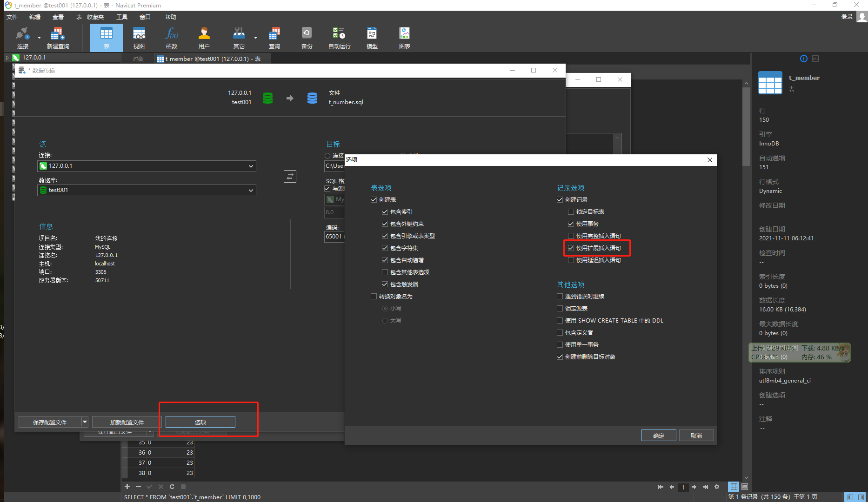Expand the 127.0.0.1 connection tree node
868x502 pixels.
coord(7,58)
